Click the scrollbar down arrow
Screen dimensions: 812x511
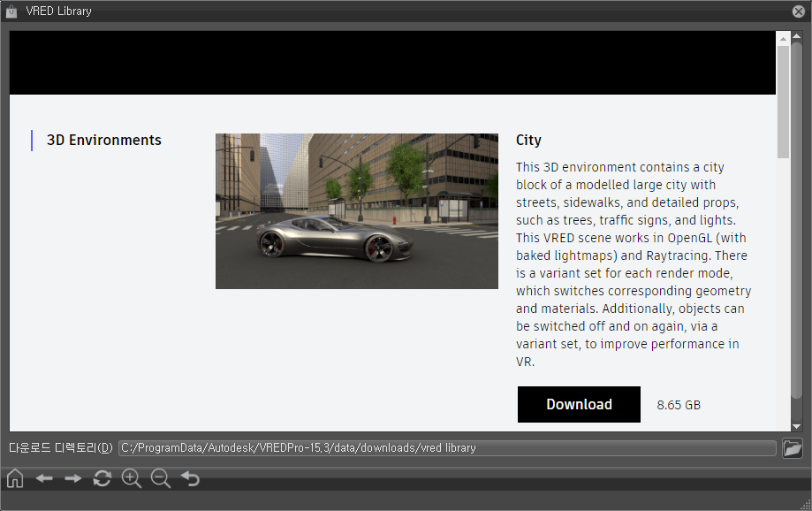click(796, 426)
